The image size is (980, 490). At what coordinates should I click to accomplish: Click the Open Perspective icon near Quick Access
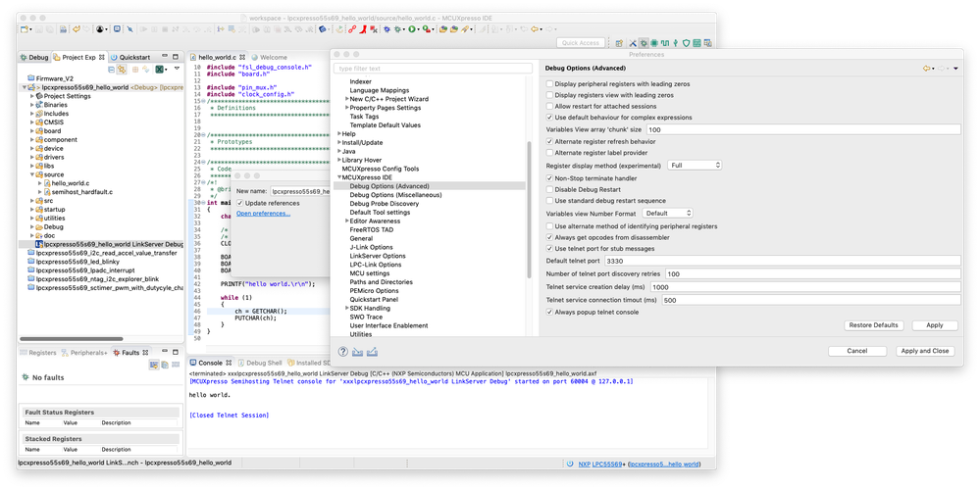(x=619, y=43)
